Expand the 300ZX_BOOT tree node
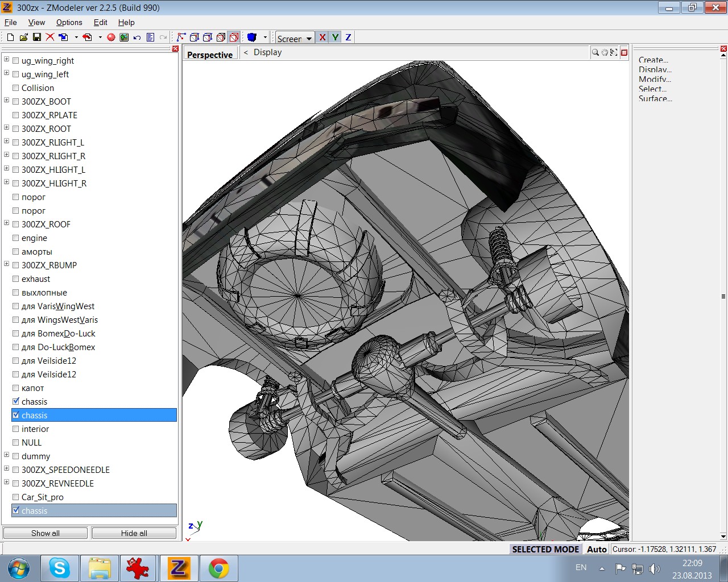The width and height of the screenshot is (728, 582). 7,101
